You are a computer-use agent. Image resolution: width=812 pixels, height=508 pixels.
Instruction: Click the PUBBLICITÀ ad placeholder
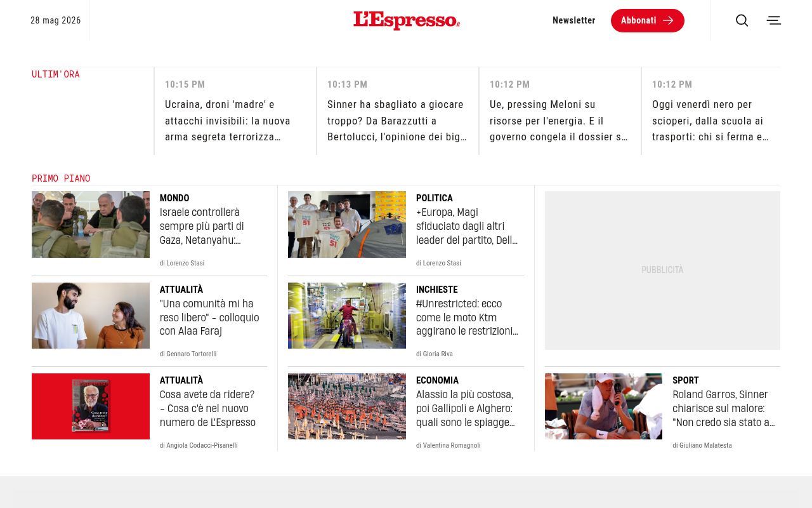pyautogui.click(x=662, y=271)
